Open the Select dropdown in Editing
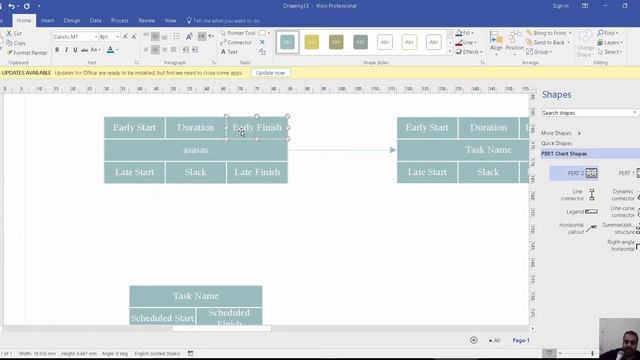 point(610,52)
